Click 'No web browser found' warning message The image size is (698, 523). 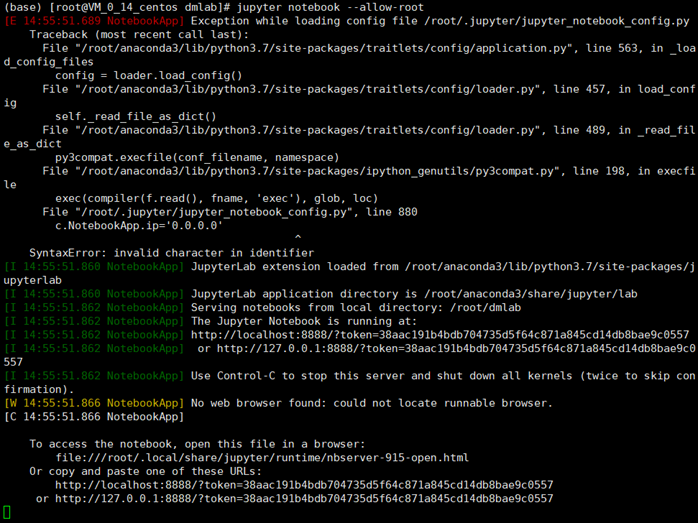click(x=372, y=403)
